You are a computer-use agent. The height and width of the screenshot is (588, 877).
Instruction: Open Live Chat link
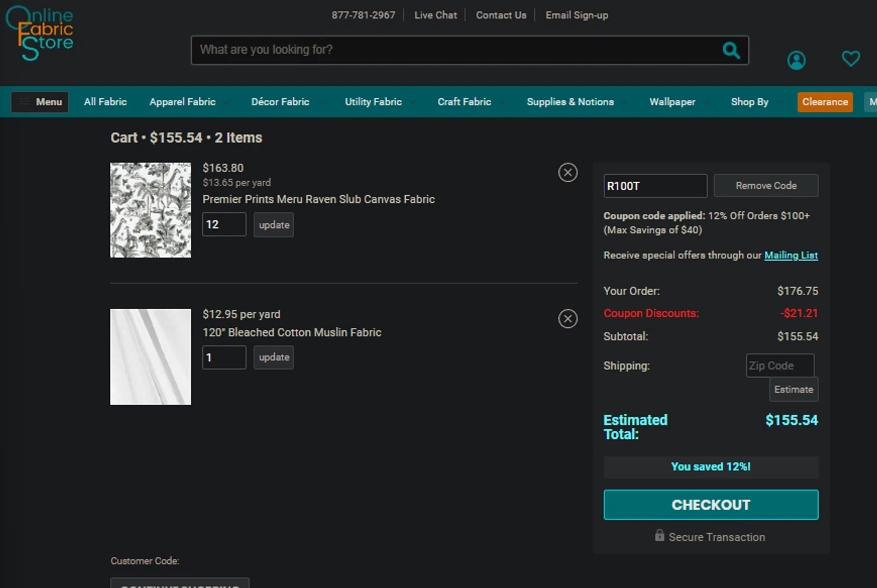coord(436,15)
